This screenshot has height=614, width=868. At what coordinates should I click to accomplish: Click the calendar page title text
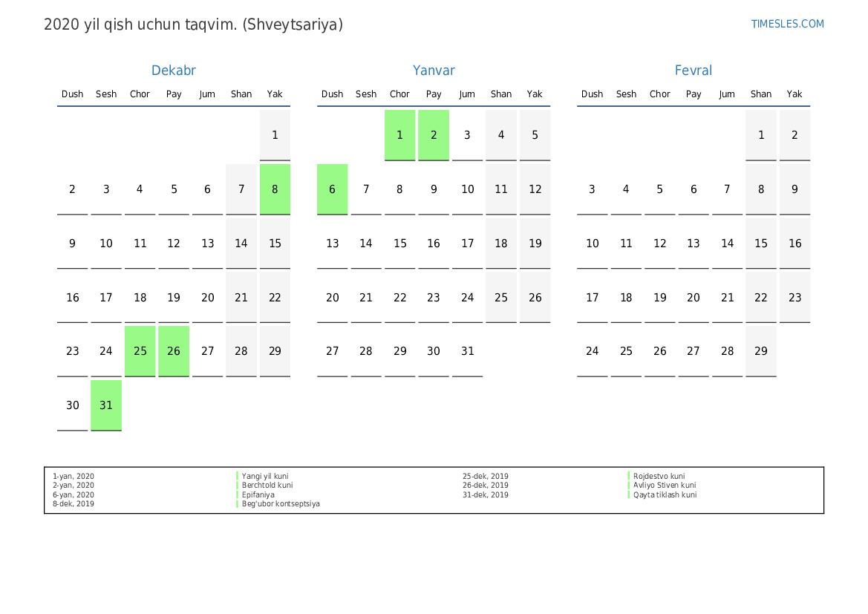click(193, 25)
